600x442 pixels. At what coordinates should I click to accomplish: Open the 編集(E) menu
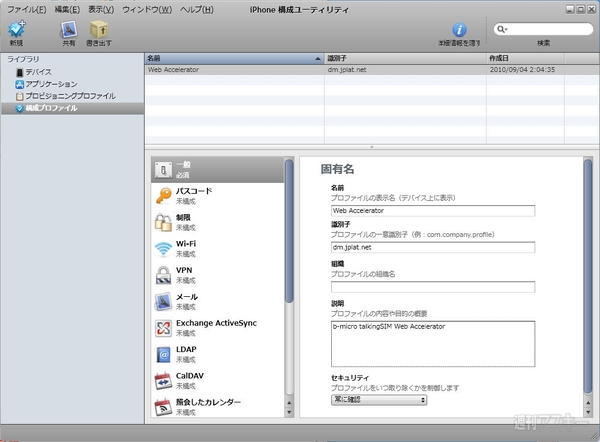[67, 10]
